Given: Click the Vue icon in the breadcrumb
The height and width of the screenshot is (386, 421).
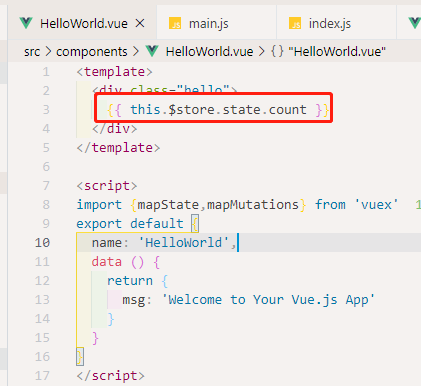Looking at the screenshot, I should click(x=152, y=51).
